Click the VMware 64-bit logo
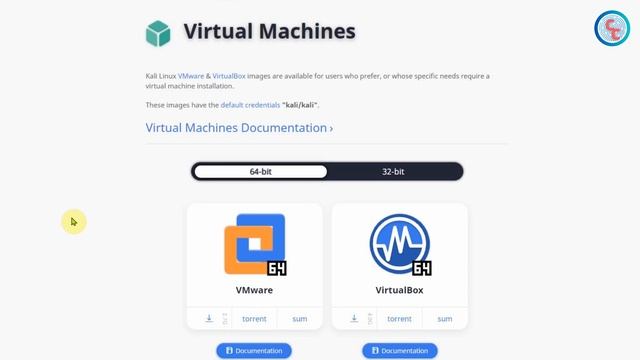The height and width of the screenshot is (360, 640). pos(255,244)
